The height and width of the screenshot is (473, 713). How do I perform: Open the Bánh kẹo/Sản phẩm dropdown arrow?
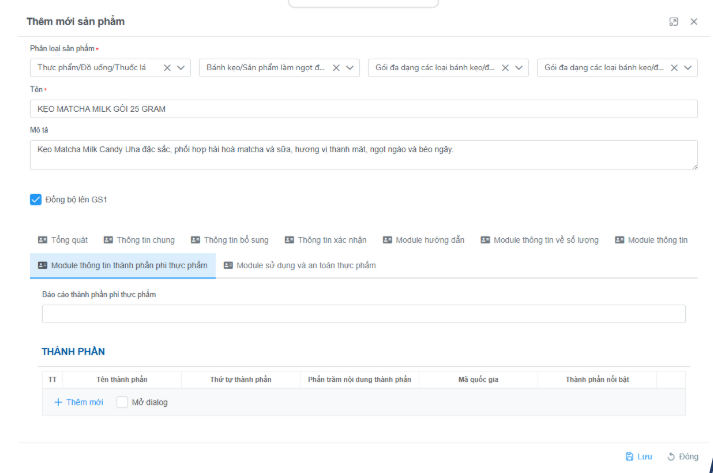(351, 68)
